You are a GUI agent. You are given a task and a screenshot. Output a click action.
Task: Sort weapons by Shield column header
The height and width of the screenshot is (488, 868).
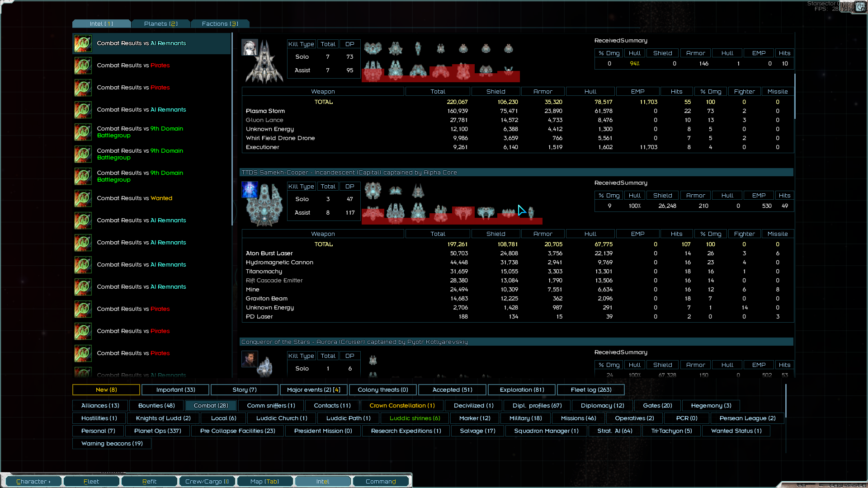click(x=495, y=92)
